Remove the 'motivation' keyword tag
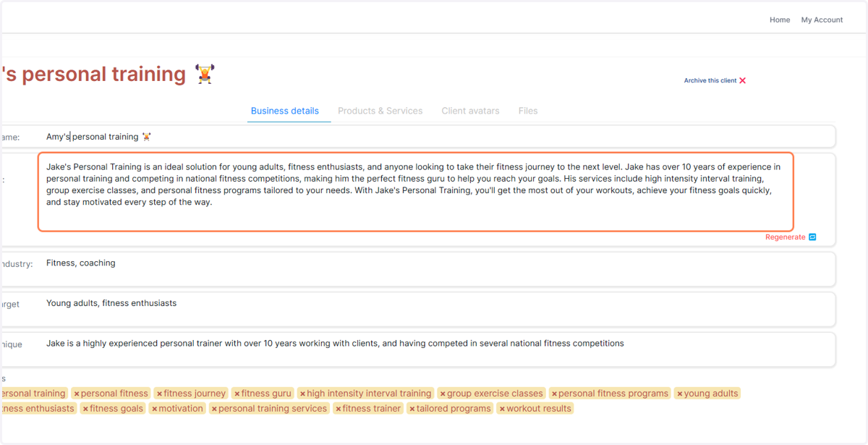Screen dimensions: 868x445 click(155, 409)
